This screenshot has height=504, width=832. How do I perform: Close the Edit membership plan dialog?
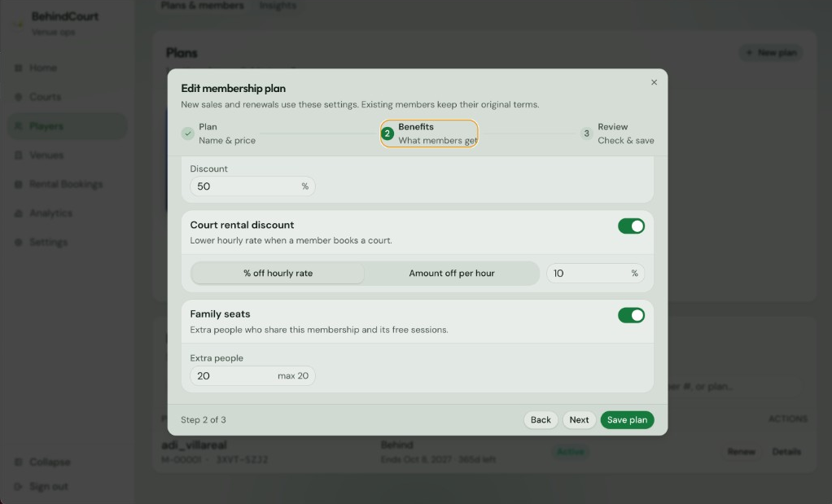(x=654, y=82)
